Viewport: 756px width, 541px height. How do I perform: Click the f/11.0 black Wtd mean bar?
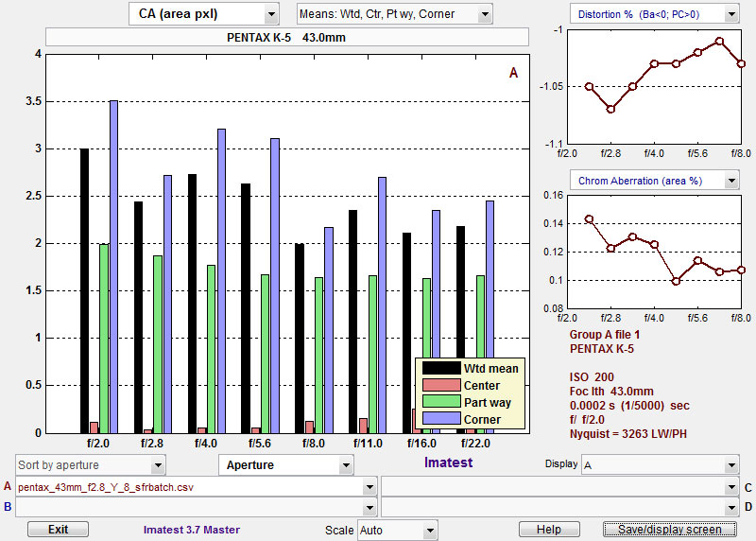[x=352, y=322]
